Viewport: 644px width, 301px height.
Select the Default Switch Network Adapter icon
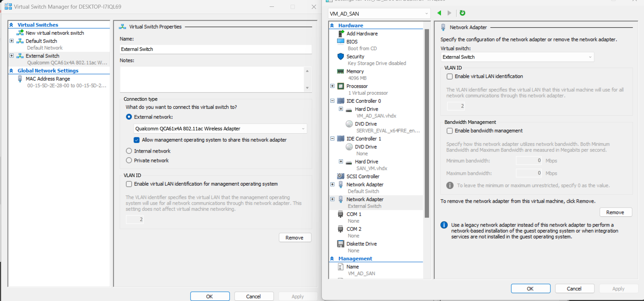pos(341,184)
